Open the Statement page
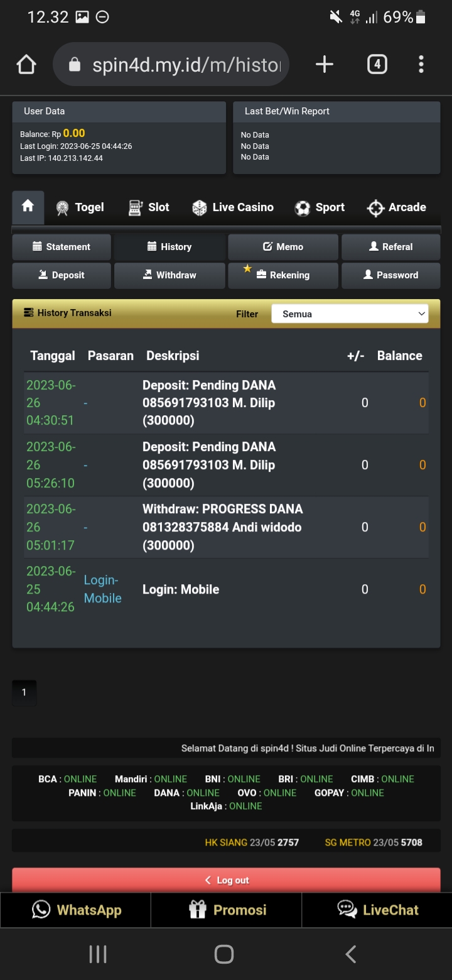This screenshot has width=452, height=980. pos(62,247)
